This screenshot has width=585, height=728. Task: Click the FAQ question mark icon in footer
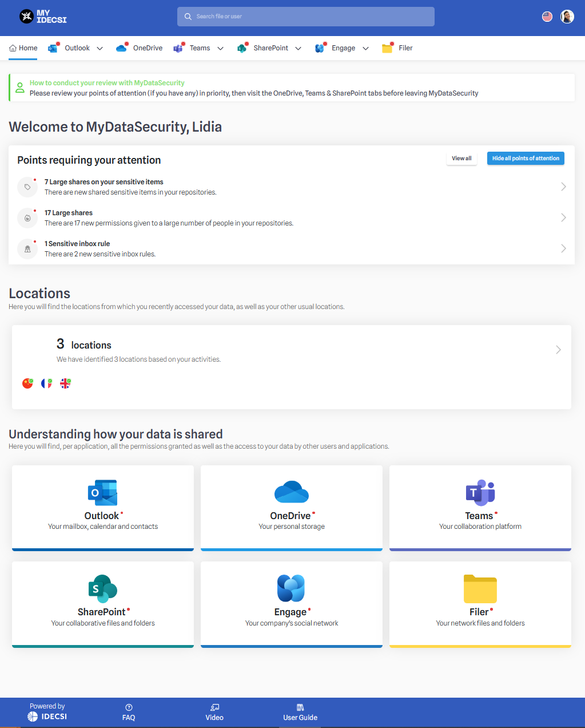[x=129, y=707]
